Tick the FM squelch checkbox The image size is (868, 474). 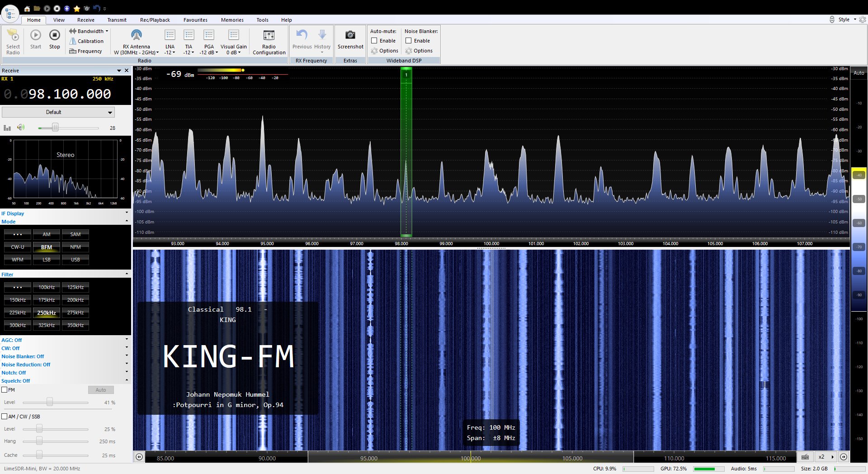click(5, 389)
